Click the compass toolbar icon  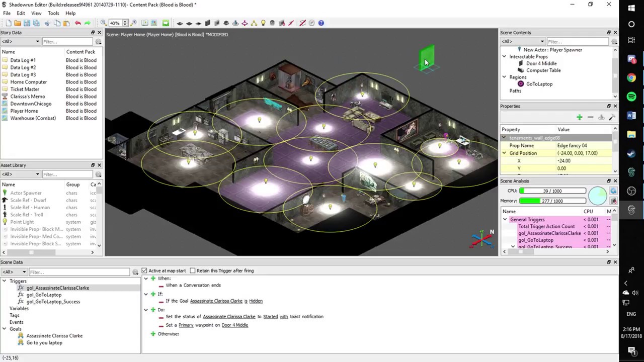pos(311,23)
